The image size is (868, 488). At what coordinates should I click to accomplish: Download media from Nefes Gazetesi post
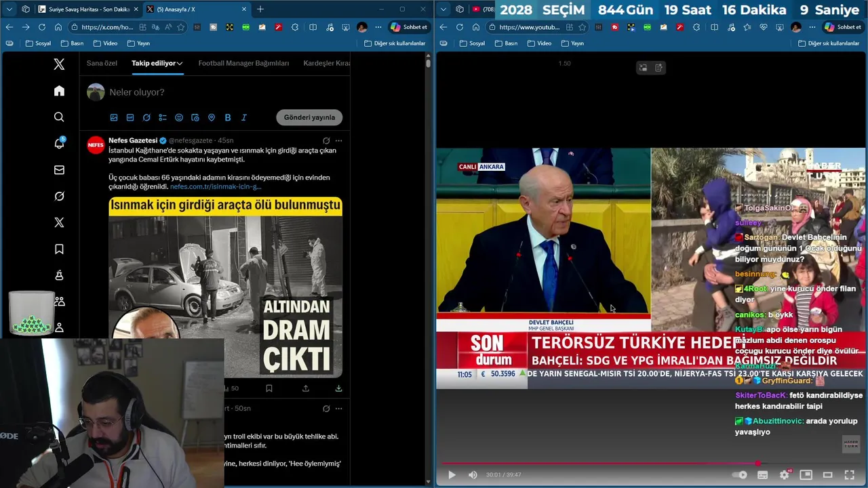coord(338,388)
